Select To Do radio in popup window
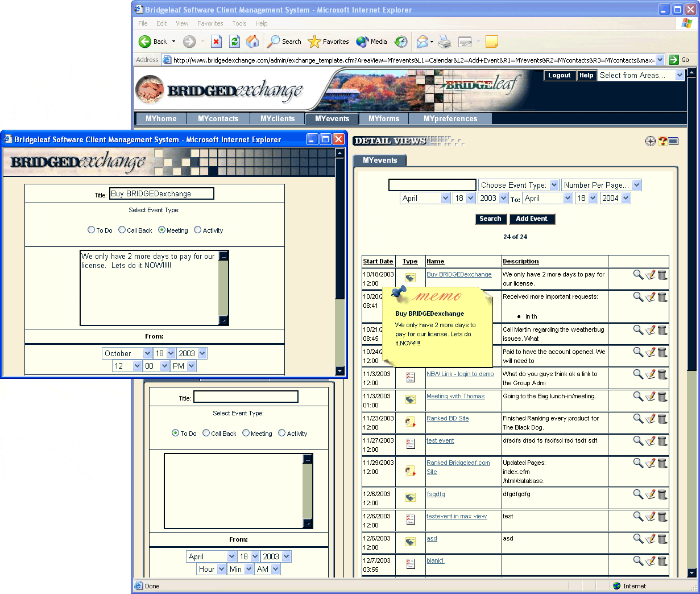This screenshot has width=700, height=594. point(91,230)
